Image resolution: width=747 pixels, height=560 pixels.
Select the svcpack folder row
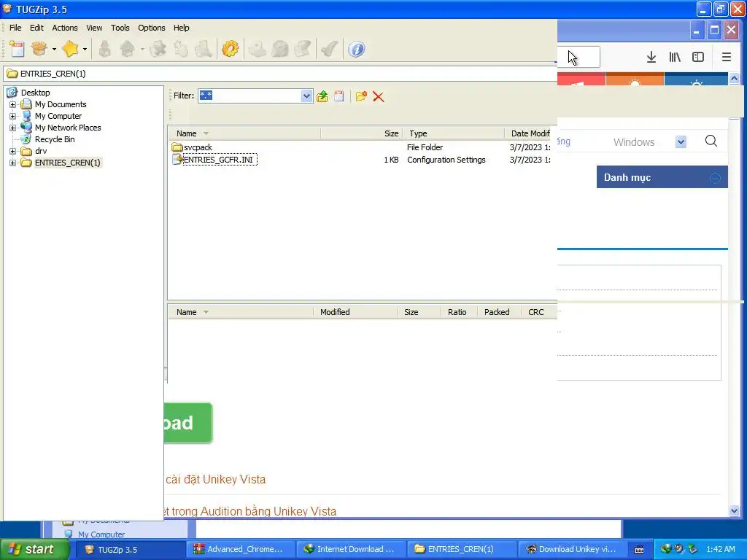(x=198, y=147)
